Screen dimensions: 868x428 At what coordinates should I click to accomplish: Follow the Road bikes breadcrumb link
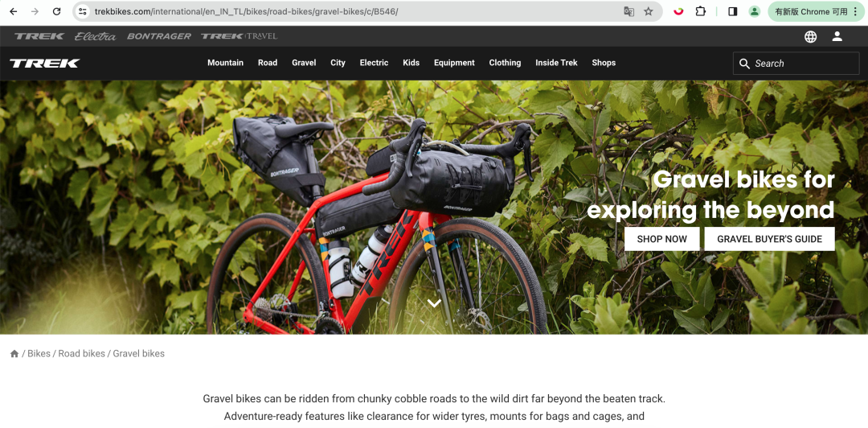(81, 354)
